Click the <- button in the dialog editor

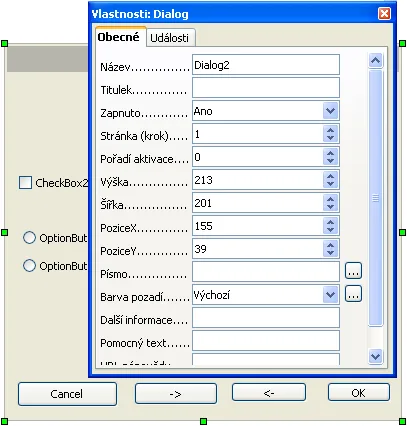[269, 392]
